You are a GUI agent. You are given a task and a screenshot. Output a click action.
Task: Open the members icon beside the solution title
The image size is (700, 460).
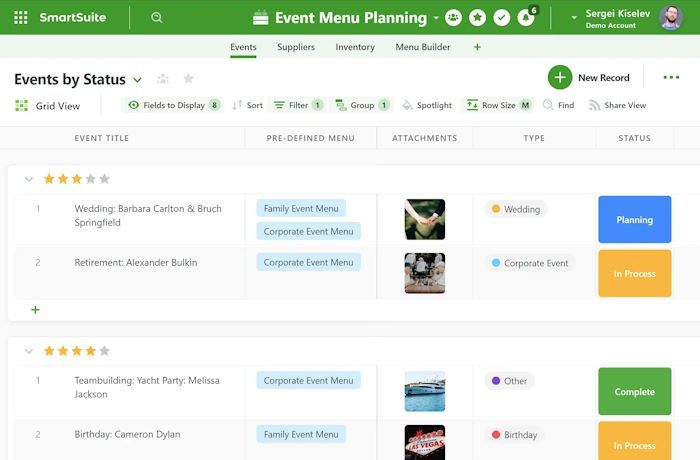click(x=453, y=17)
